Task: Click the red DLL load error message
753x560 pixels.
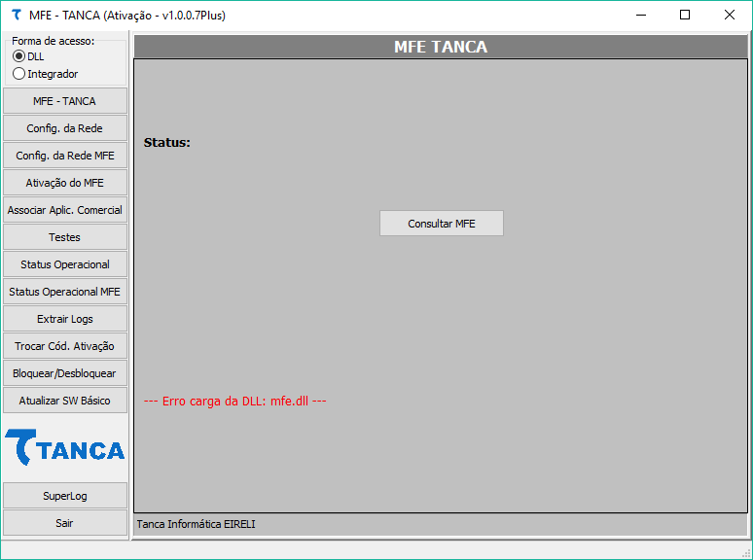Action: (234, 402)
